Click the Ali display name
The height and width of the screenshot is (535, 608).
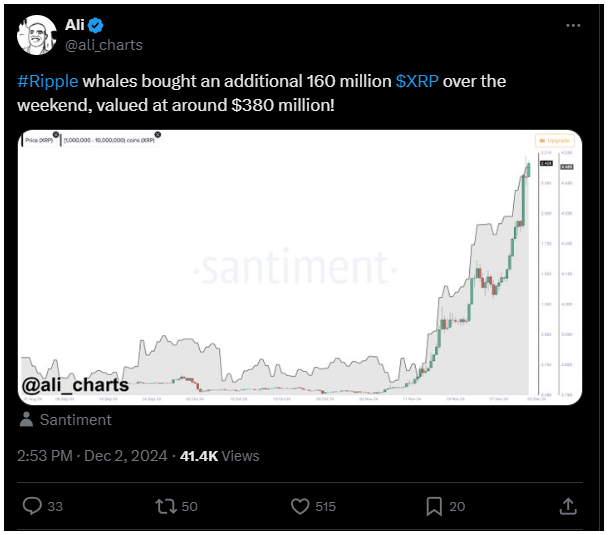click(x=74, y=25)
